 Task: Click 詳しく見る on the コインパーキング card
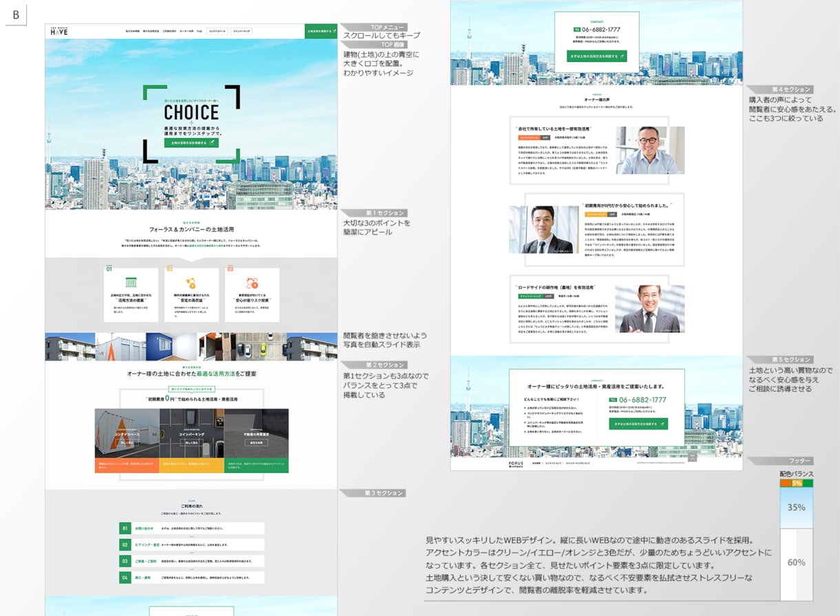pos(191,443)
